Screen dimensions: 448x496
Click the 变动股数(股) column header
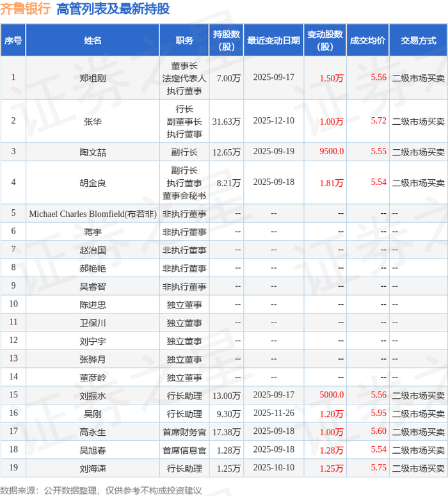coord(325,40)
